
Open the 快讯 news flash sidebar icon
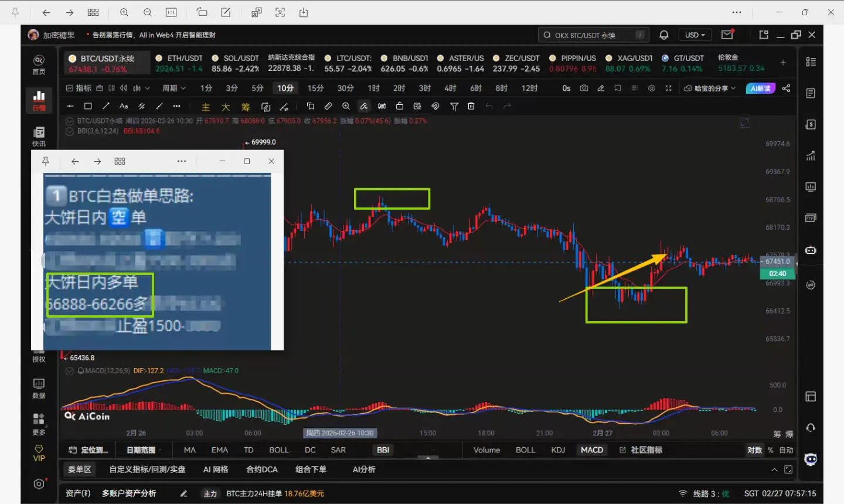click(x=39, y=137)
